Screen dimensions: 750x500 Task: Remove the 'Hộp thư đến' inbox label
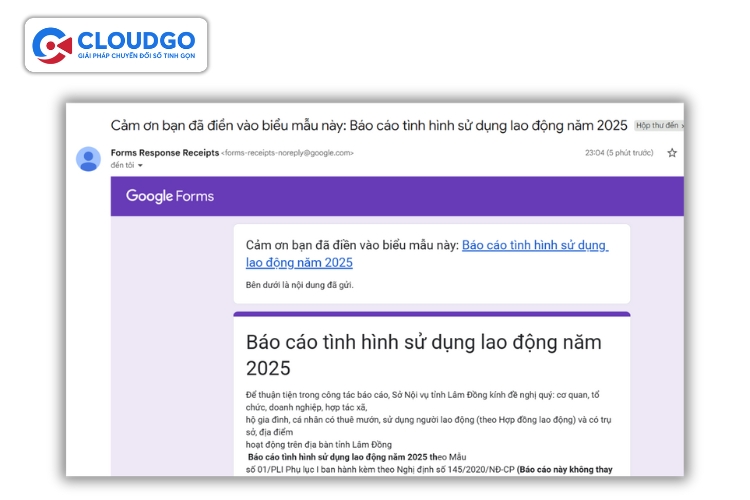tap(682, 126)
